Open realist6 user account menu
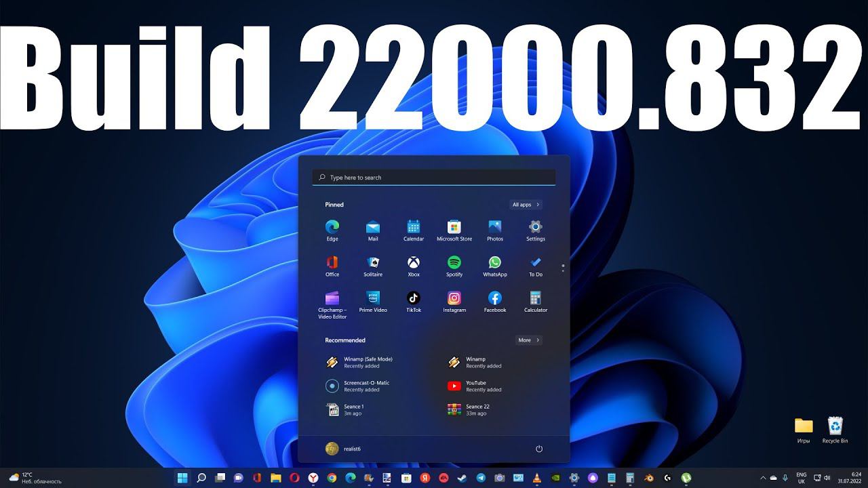This screenshot has width=868, height=488. tap(343, 449)
